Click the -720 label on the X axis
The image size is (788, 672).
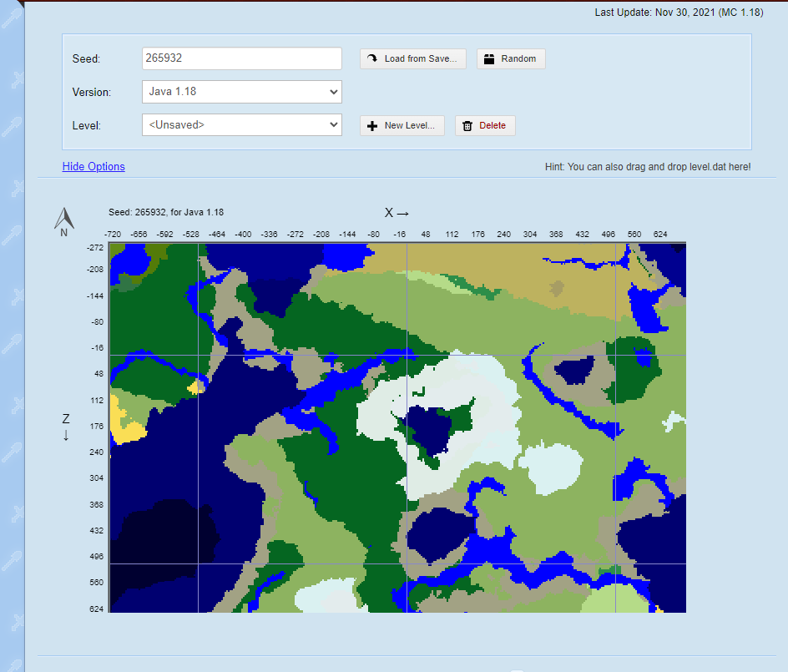tap(113, 235)
